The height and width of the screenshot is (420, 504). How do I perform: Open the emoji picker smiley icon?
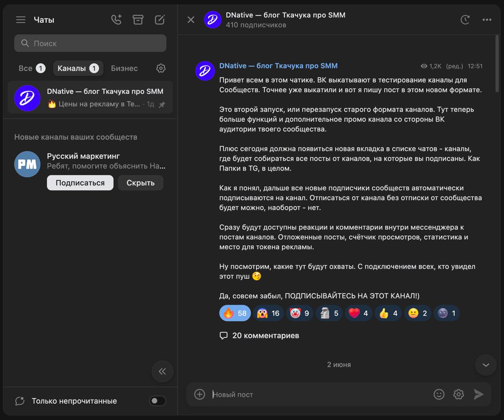(439, 394)
